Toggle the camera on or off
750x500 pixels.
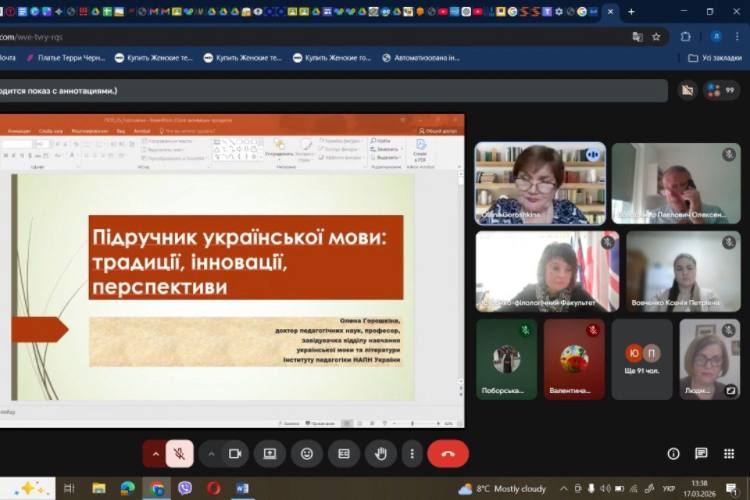(x=235, y=453)
